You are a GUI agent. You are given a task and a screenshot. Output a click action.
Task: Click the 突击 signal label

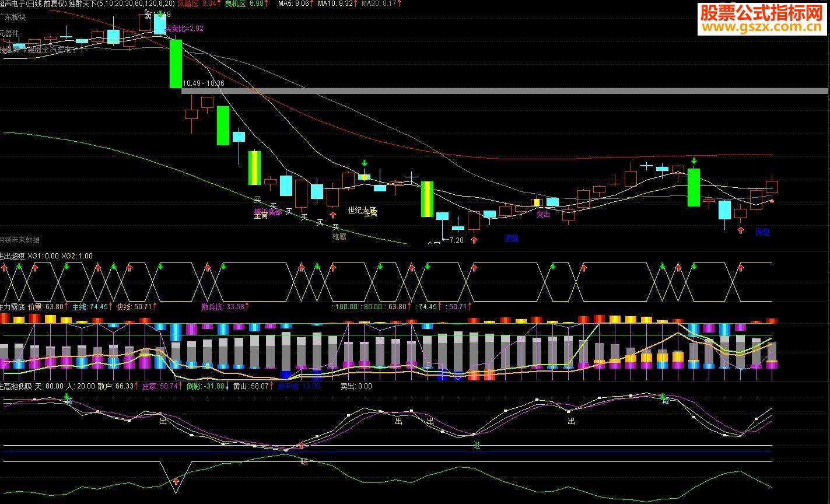543,214
